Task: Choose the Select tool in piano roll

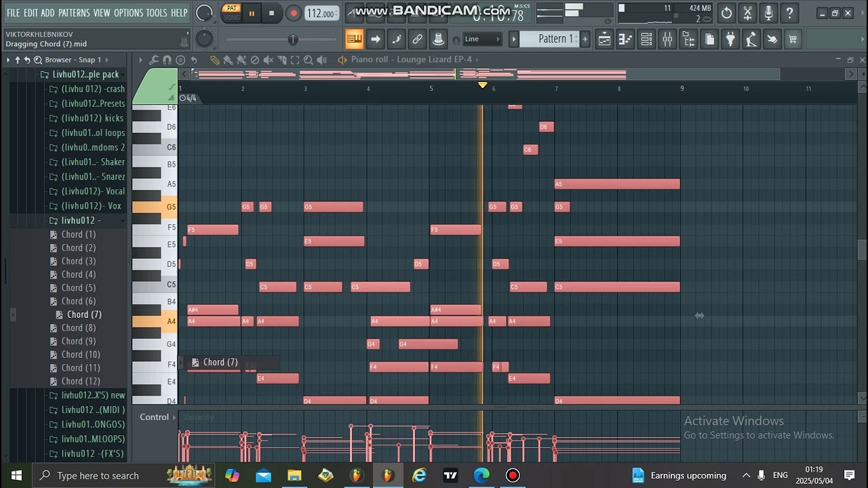Action: coord(295,60)
